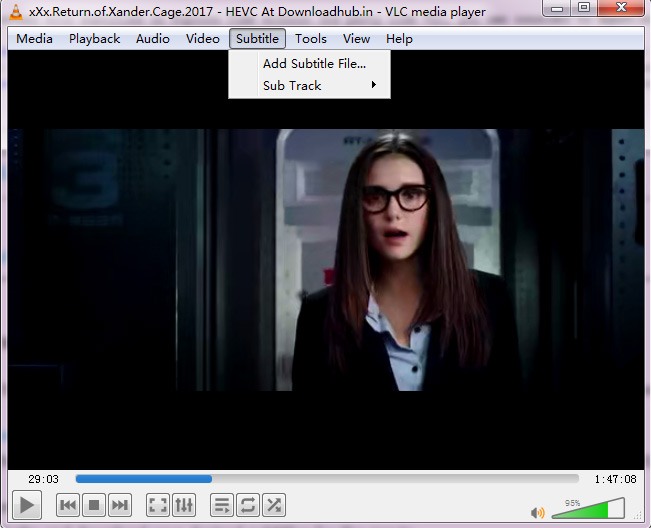Image resolution: width=651 pixels, height=528 pixels.
Task: Maximize the VLC window
Action: [x=584, y=8]
